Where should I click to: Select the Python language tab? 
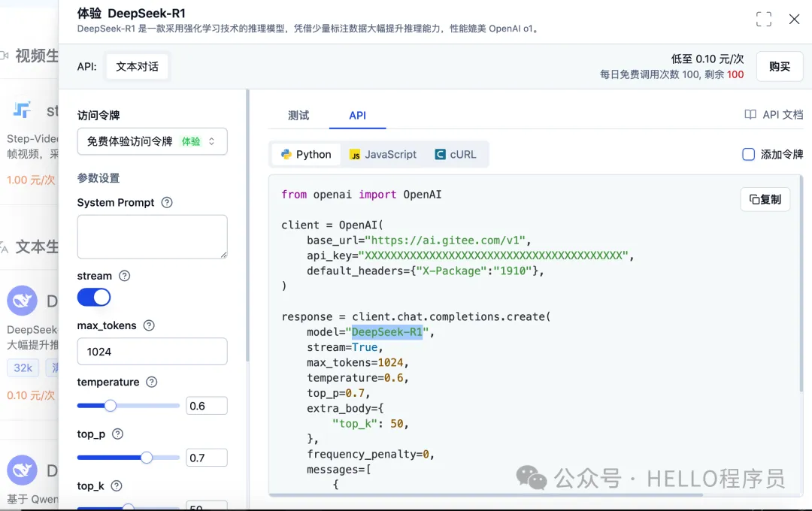[306, 154]
